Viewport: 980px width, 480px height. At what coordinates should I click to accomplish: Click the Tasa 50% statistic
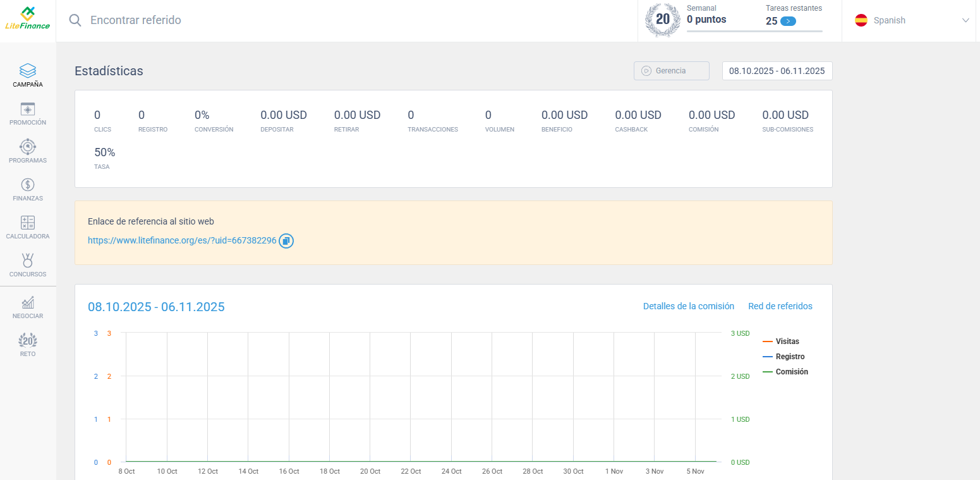pos(105,159)
